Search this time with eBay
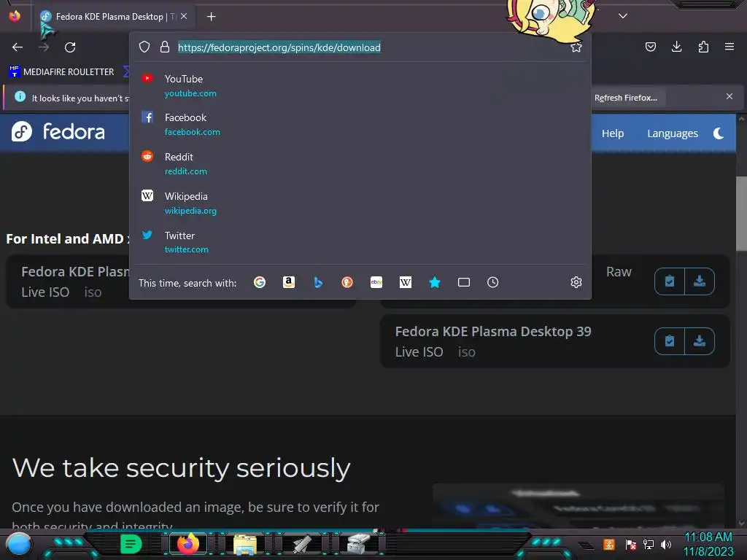 click(376, 282)
